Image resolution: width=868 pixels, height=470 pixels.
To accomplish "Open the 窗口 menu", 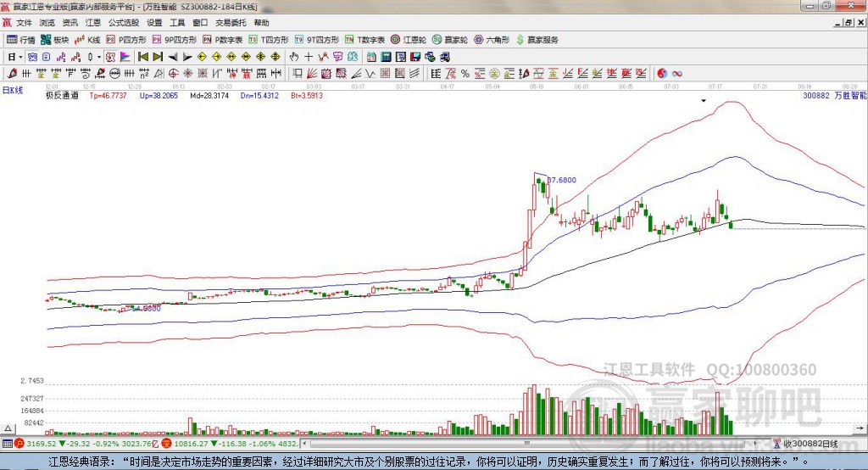I will click(x=200, y=23).
